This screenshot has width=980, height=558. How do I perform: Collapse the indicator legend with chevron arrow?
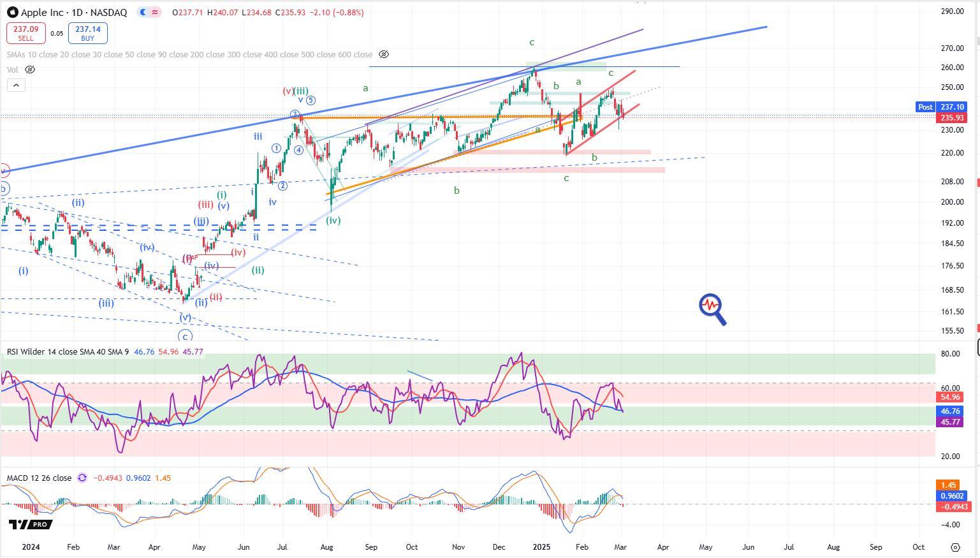[x=16, y=85]
